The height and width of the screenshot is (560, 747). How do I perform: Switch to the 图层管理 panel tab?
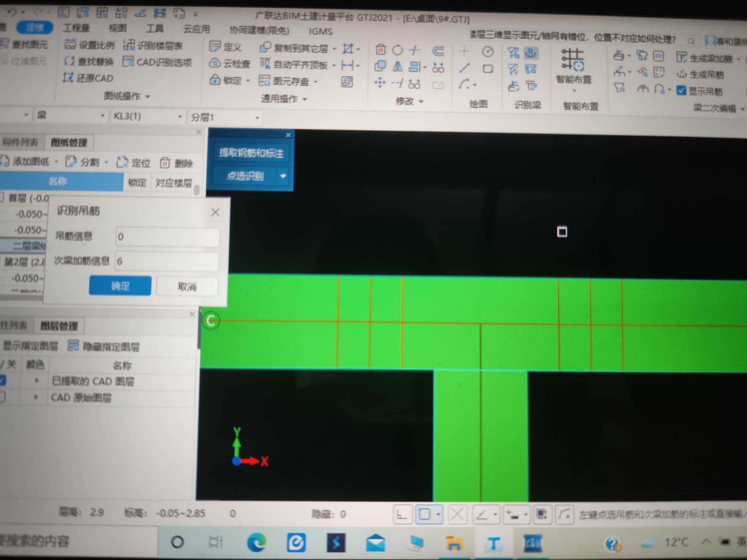(x=59, y=326)
